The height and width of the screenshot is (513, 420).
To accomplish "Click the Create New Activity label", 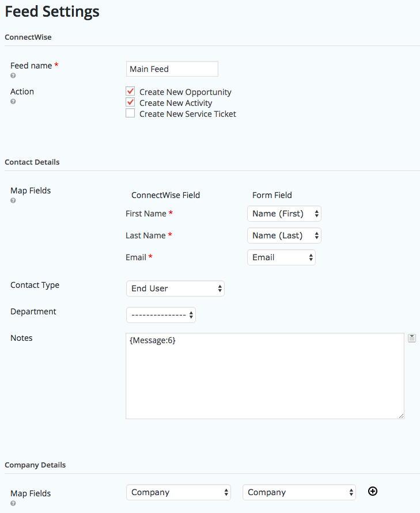I will pos(176,103).
